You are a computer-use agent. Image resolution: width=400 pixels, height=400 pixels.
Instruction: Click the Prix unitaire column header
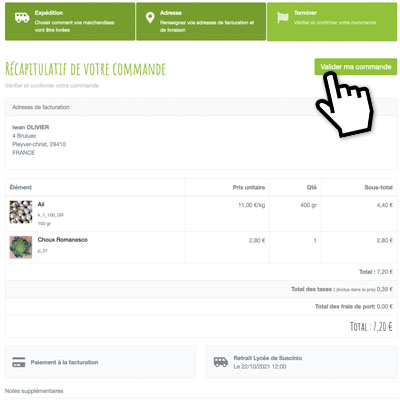click(x=249, y=187)
